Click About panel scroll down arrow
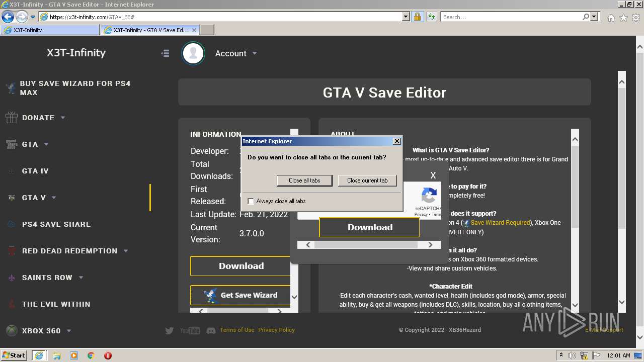The width and height of the screenshot is (644, 362). pyautogui.click(x=575, y=304)
